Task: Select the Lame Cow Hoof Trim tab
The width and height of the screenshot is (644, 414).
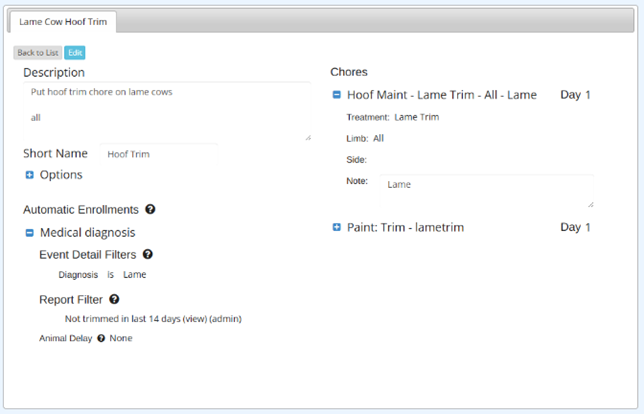Action: (x=63, y=22)
